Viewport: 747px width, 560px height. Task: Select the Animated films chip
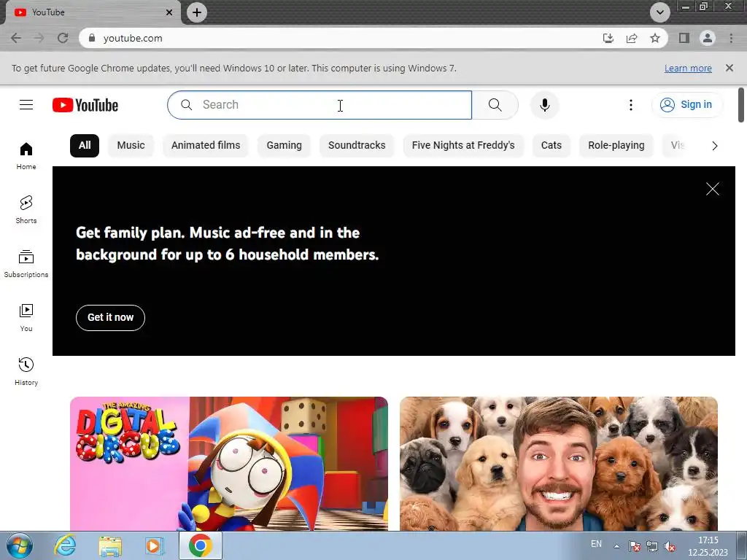(x=206, y=146)
